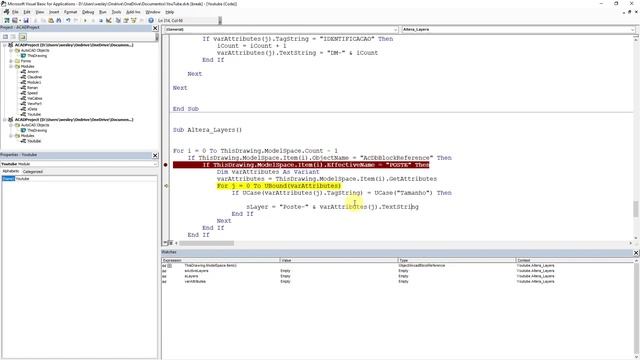
Task: Click the Context column header in Watches
Action: tap(574, 260)
